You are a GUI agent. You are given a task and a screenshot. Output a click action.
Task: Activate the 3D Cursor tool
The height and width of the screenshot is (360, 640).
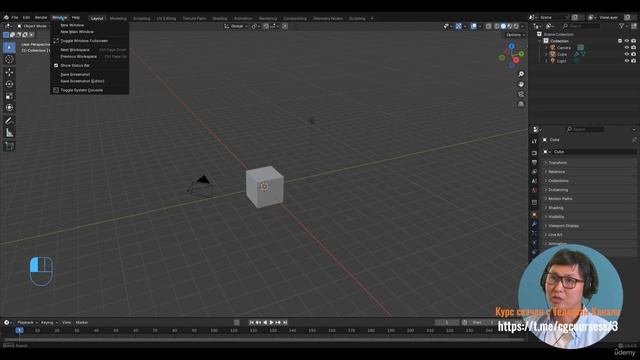[x=9, y=60]
